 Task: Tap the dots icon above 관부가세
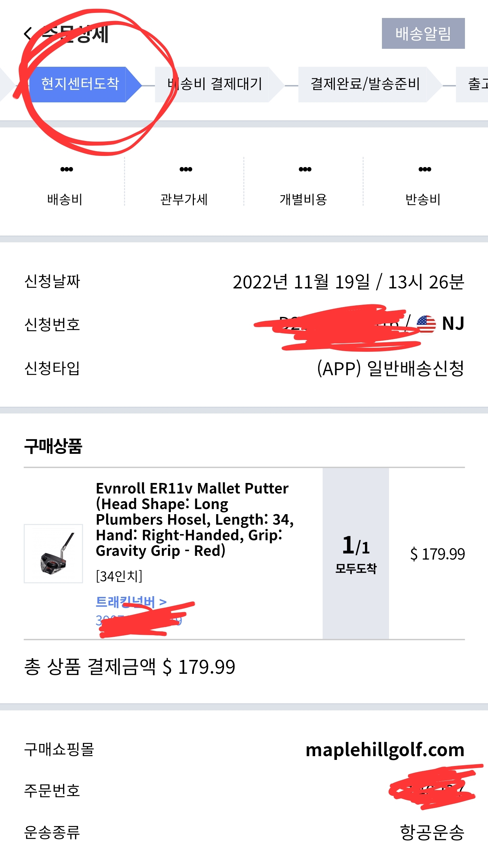click(186, 169)
